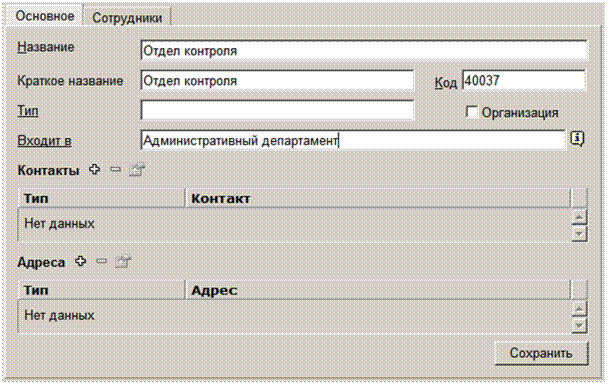Click scroll down arrow in Контакты table

[579, 234]
